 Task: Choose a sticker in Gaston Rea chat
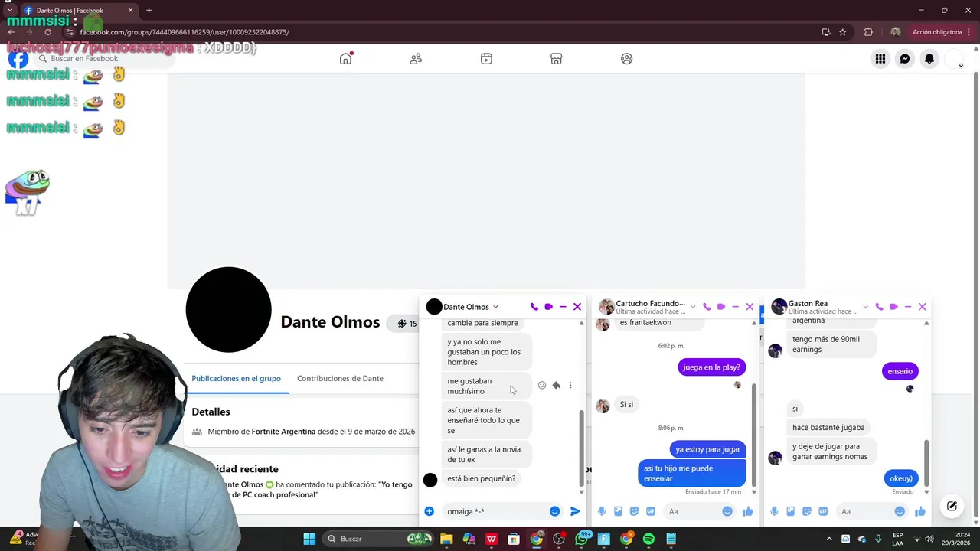pos(807,511)
